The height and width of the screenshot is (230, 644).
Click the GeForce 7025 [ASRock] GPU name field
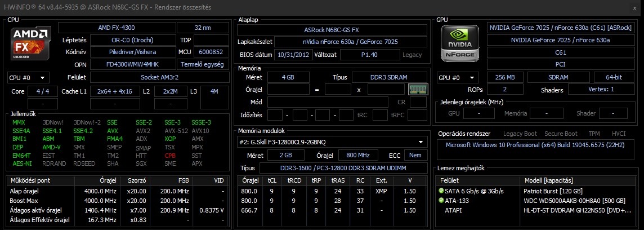[x=560, y=28]
